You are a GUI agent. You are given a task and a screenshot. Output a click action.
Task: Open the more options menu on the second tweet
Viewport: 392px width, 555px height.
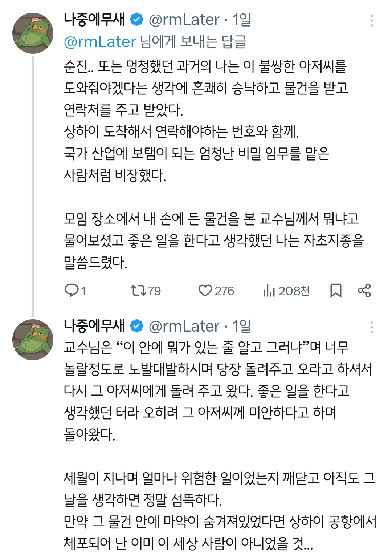371,327
